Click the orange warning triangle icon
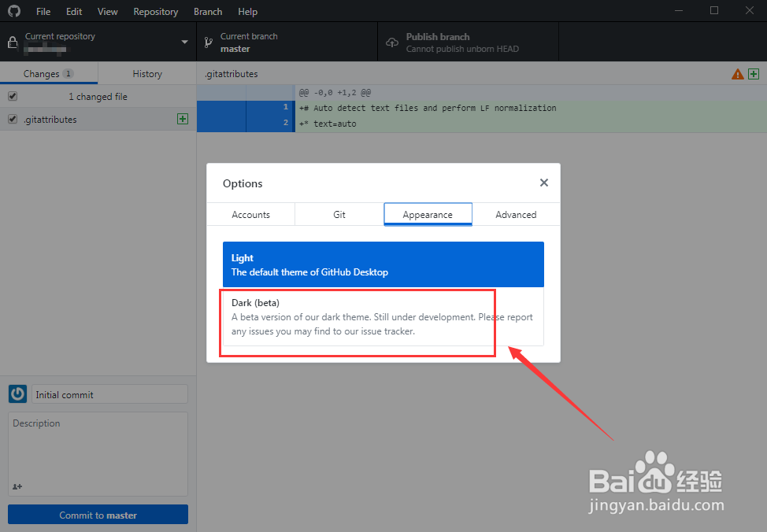This screenshot has width=767, height=532. coord(737,74)
